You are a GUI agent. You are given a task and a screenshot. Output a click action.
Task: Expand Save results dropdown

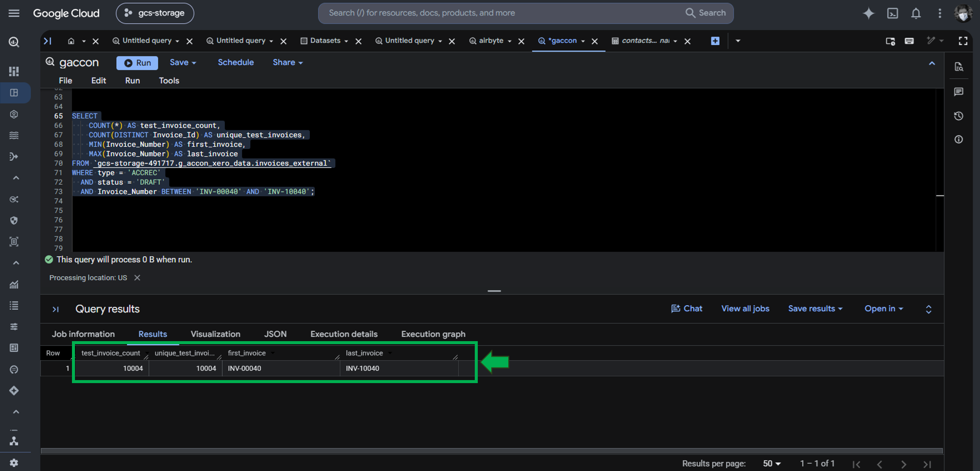pyautogui.click(x=815, y=309)
